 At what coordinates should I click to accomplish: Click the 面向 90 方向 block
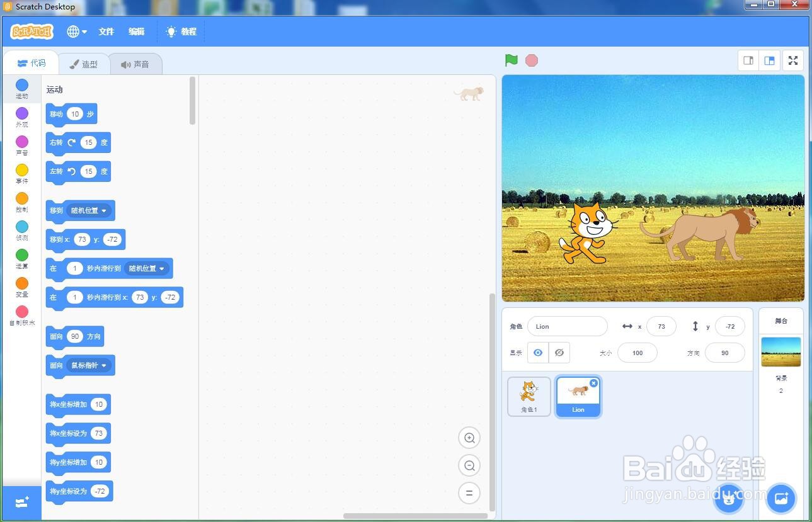click(x=75, y=337)
